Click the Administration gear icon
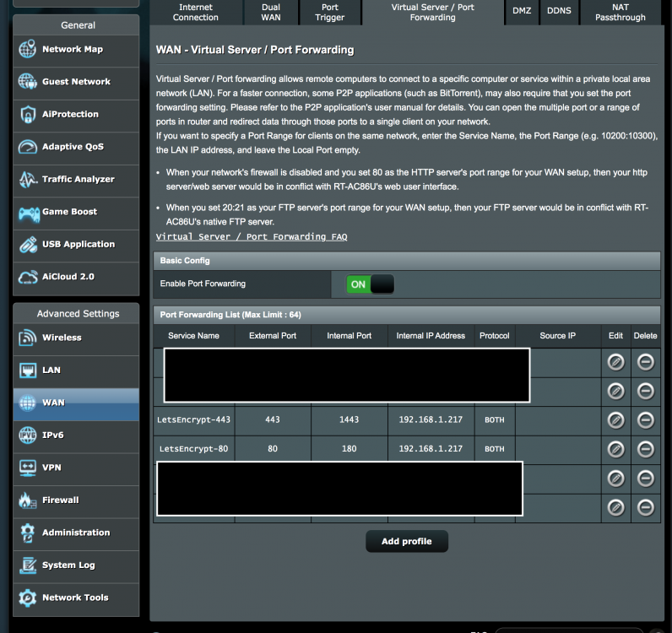 (27, 533)
